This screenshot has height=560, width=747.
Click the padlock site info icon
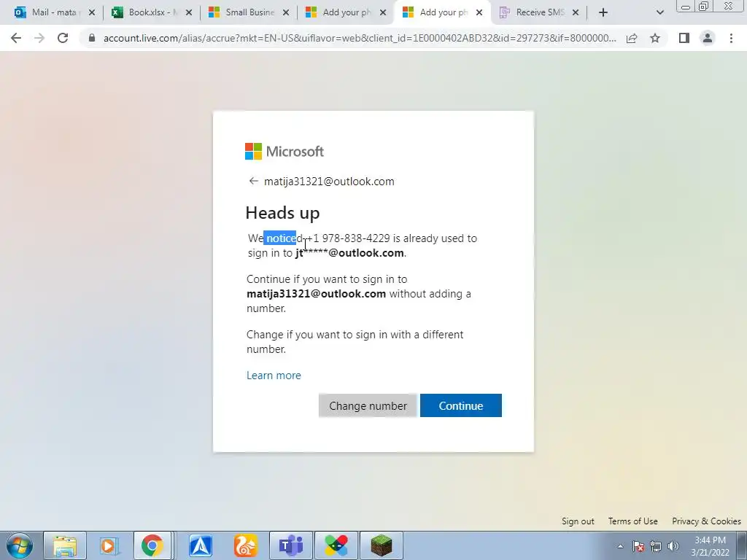pos(92,38)
